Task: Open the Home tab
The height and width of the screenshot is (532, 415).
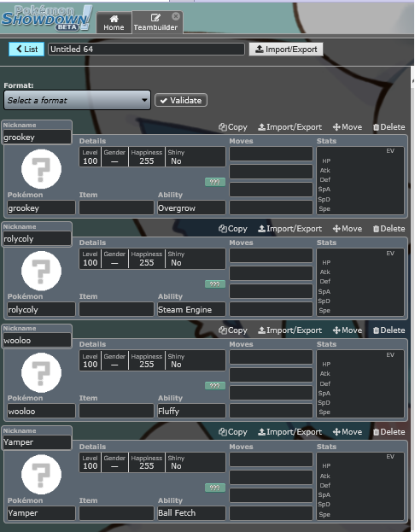Action: 114,23
